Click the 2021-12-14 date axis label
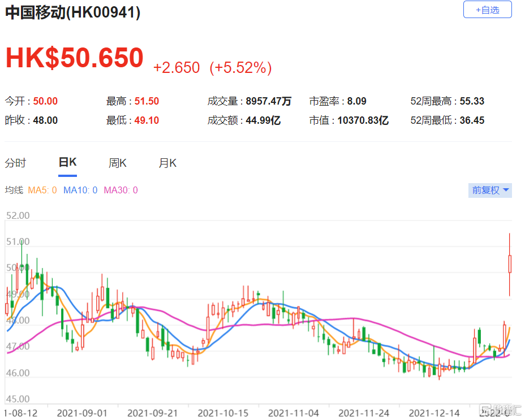525x420 pixels. coord(432,413)
